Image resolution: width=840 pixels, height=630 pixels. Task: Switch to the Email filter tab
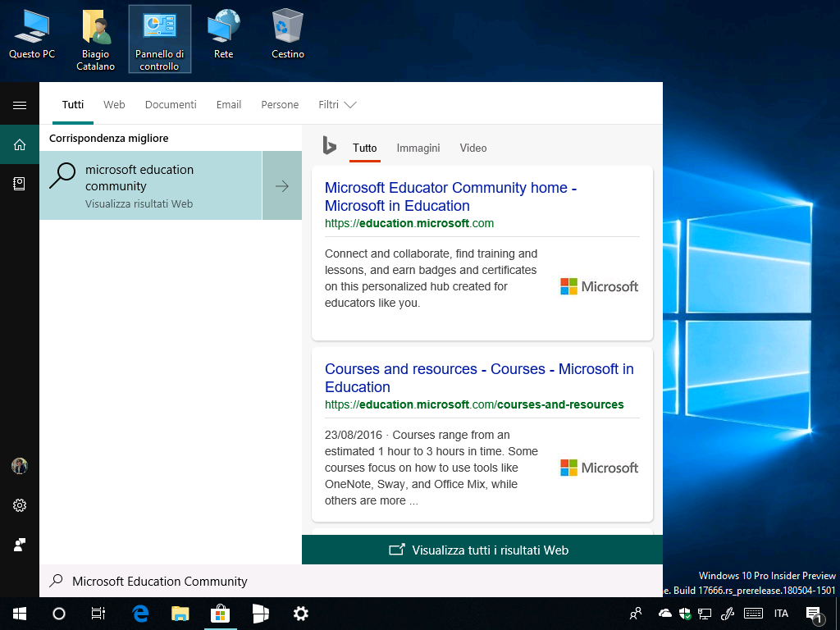229,104
